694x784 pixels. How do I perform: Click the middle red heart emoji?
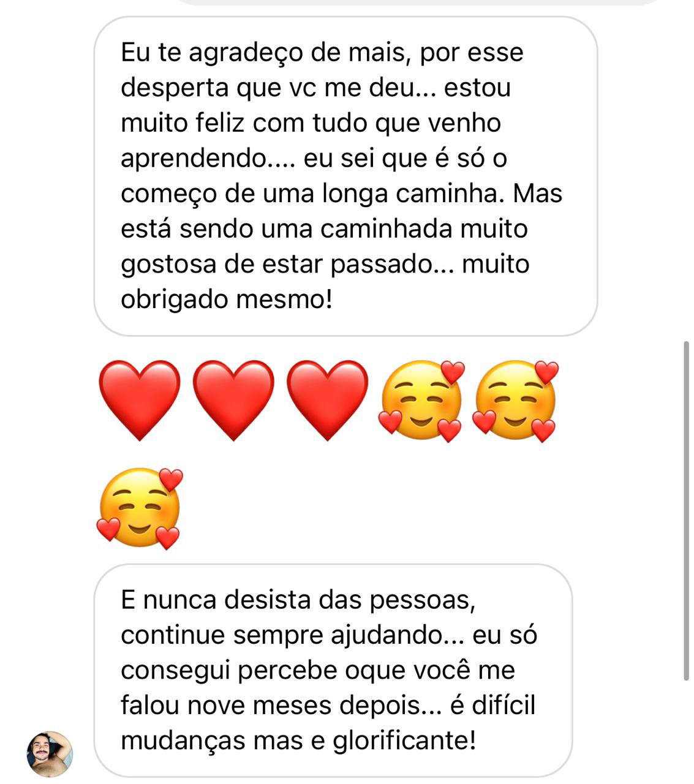tap(233, 399)
